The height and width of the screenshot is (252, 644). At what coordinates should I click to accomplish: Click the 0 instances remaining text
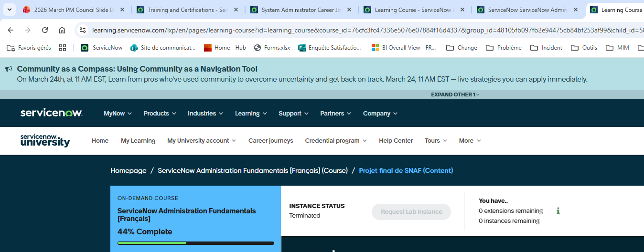(x=509, y=221)
